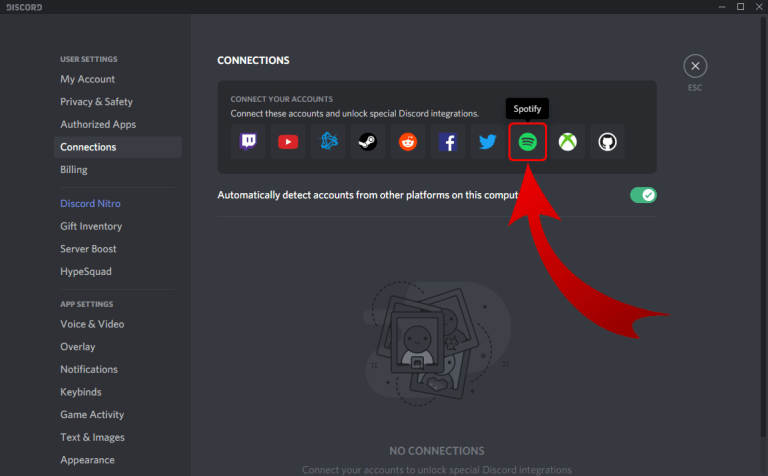The width and height of the screenshot is (768, 476).
Task: Maximize the Discord window
Action: click(x=741, y=7)
